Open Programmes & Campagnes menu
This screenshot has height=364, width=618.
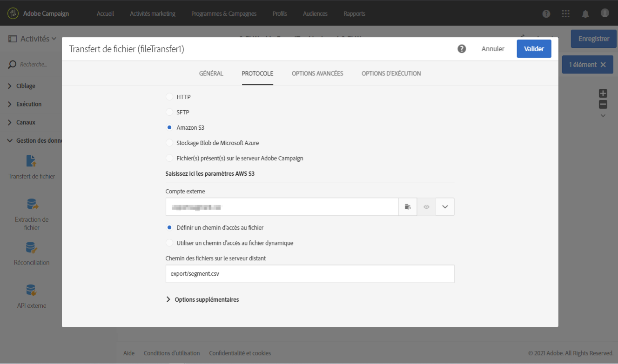224,14
